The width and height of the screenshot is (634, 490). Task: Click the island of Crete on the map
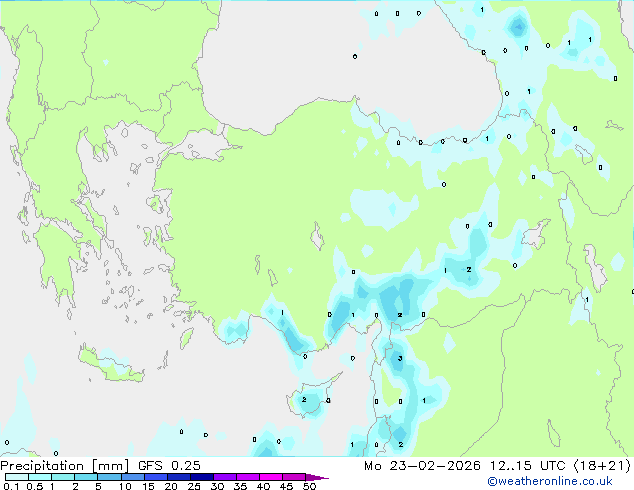click(x=110, y=364)
